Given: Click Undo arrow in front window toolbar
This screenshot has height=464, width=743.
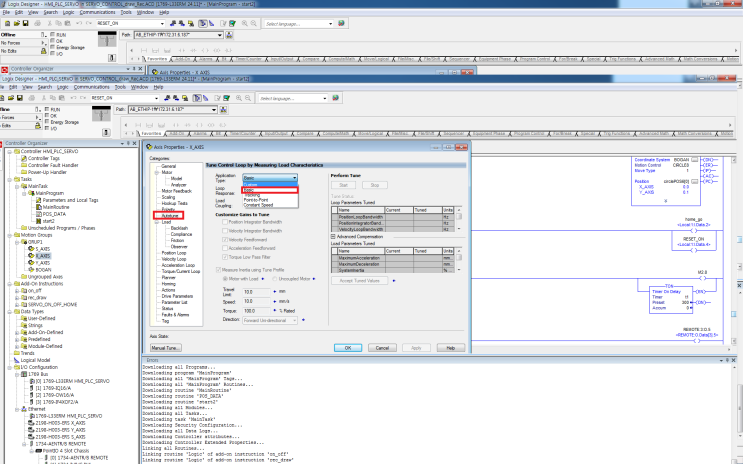Looking at the screenshot, I should pos(73,98).
